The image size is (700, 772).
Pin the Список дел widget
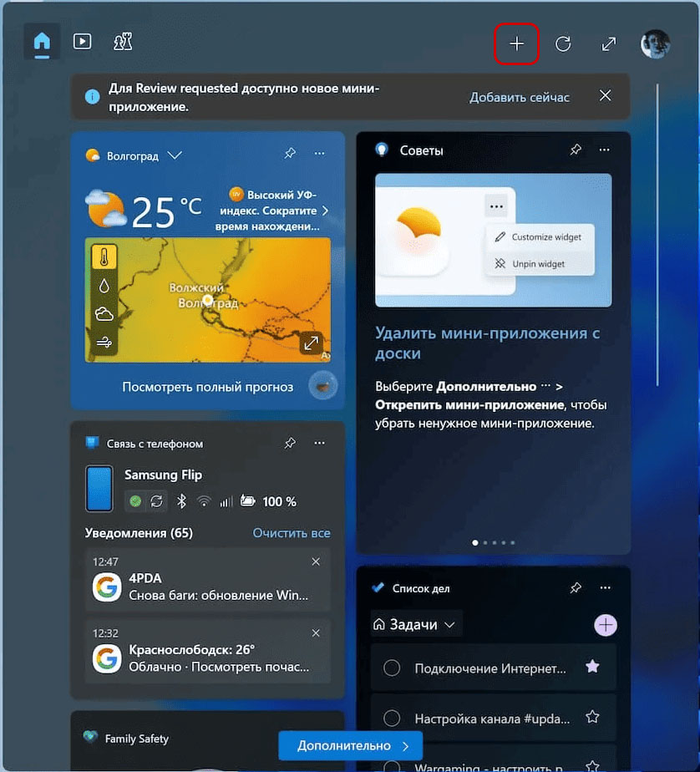[576, 588]
